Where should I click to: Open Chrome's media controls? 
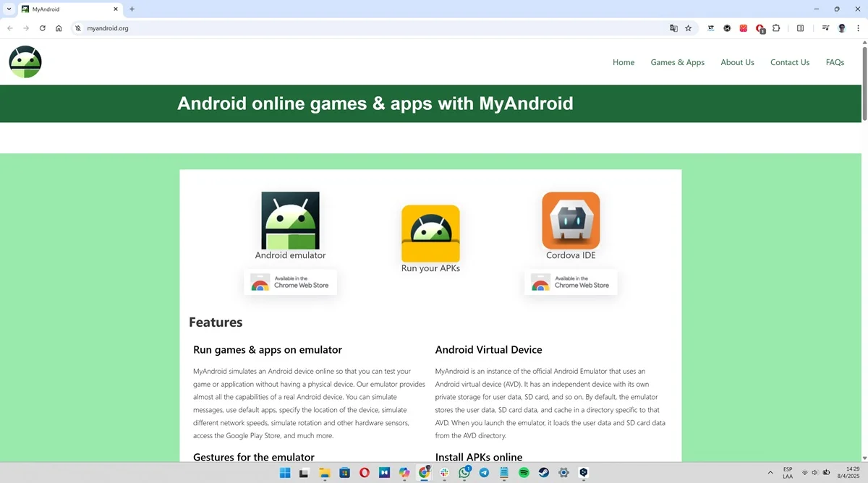(825, 27)
